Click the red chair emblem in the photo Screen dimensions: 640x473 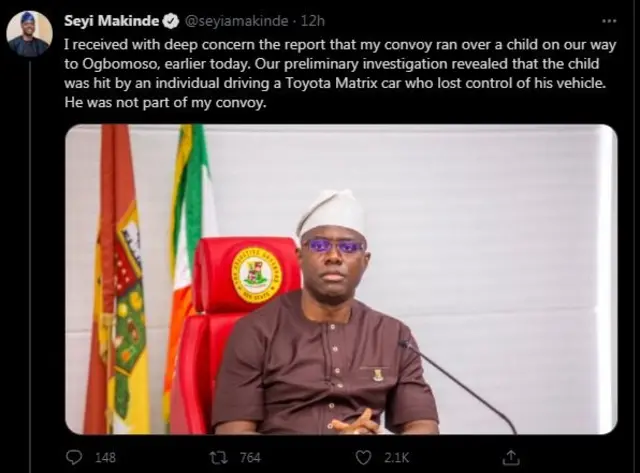tap(257, 274)
